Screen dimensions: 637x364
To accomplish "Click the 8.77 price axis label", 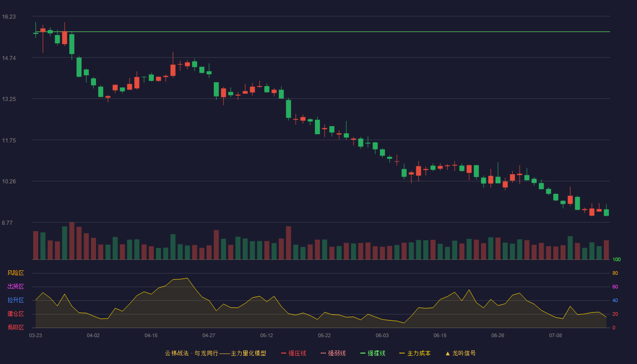I will click(x=7, y=223).
